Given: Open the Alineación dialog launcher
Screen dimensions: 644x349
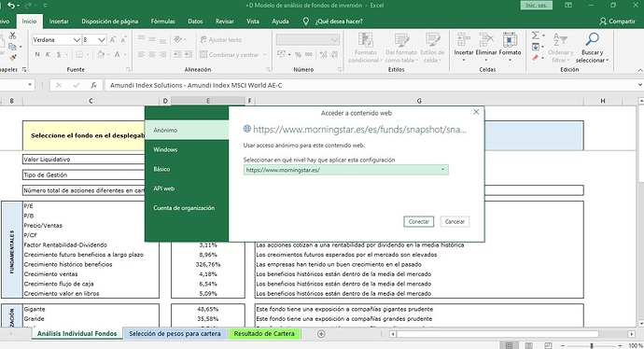Looking at the screenshot, I should pos(268,70).
